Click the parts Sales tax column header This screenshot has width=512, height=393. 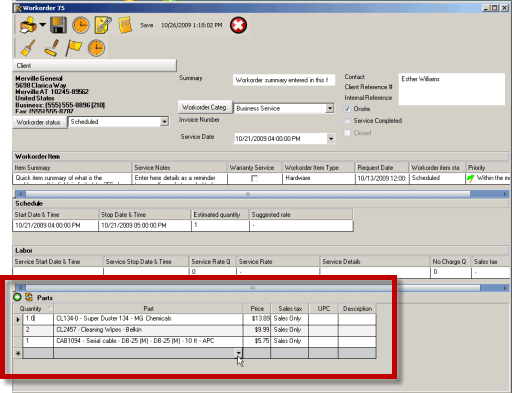290,309
